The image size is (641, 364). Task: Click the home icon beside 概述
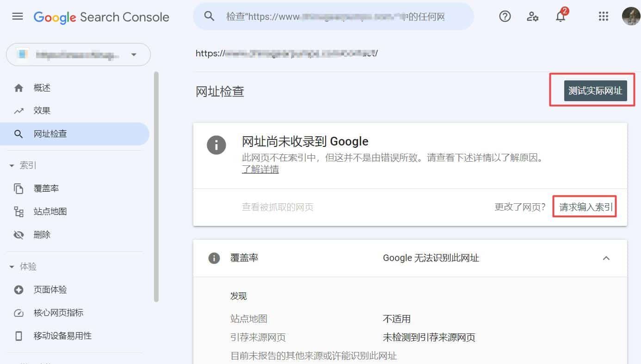coord(18,88)
